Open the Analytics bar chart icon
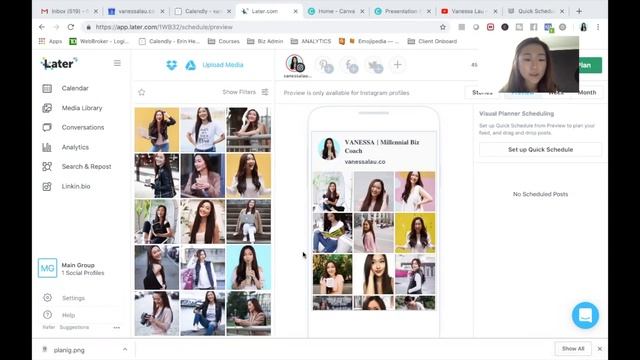This screenshot has height=360, width=640. coord(47,147)
